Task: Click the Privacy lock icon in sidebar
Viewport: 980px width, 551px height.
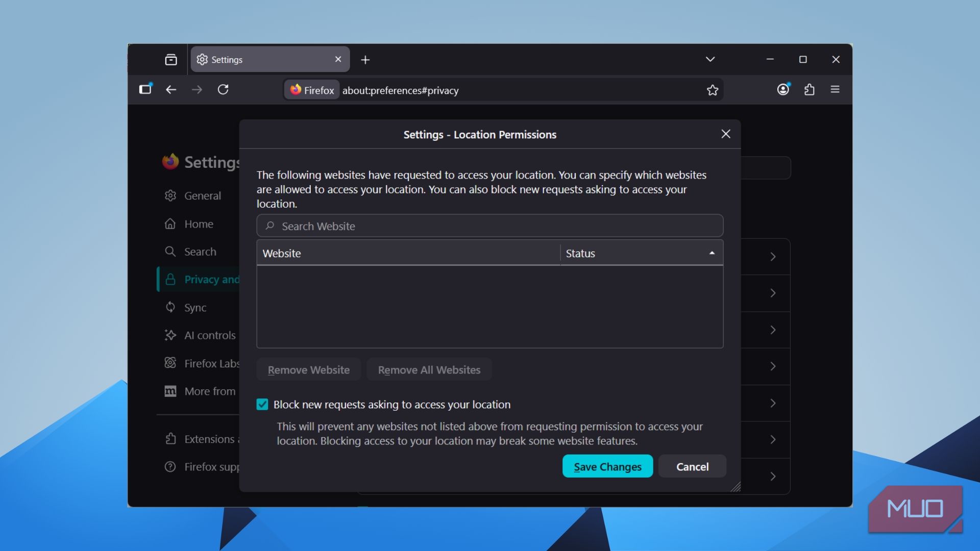Action: tap(170, 280)
